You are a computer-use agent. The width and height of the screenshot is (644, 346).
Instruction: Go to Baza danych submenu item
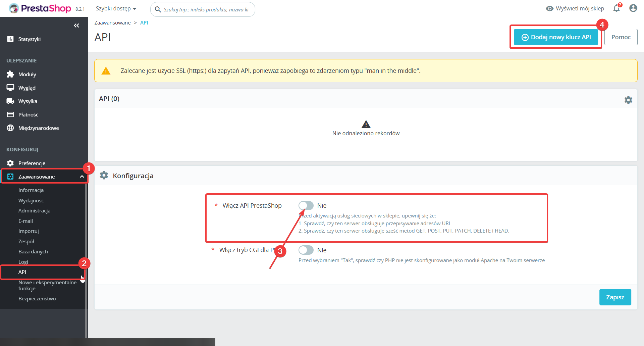pyautogui.click(x=33, y=251)
